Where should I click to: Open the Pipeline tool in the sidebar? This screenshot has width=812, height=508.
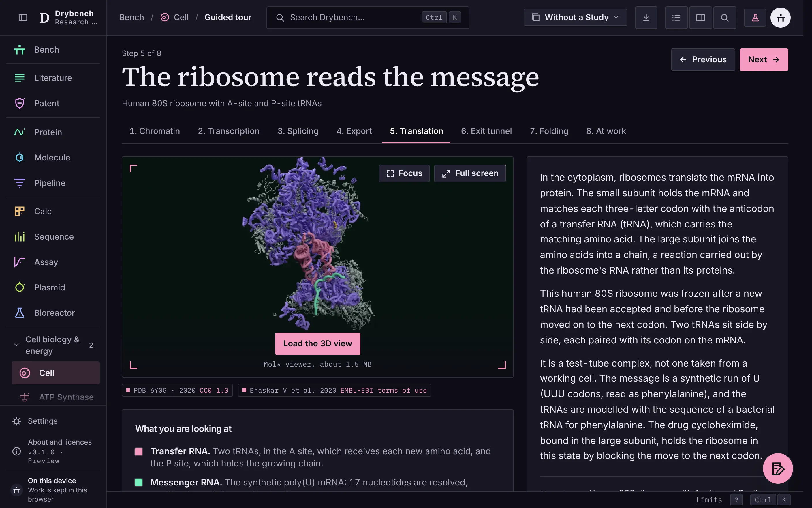tap(53, 183)
